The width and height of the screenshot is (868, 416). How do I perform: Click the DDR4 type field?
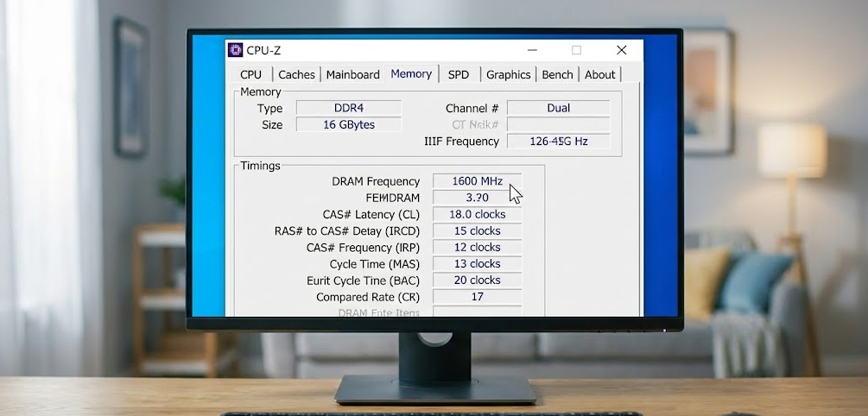coord(349,108)
